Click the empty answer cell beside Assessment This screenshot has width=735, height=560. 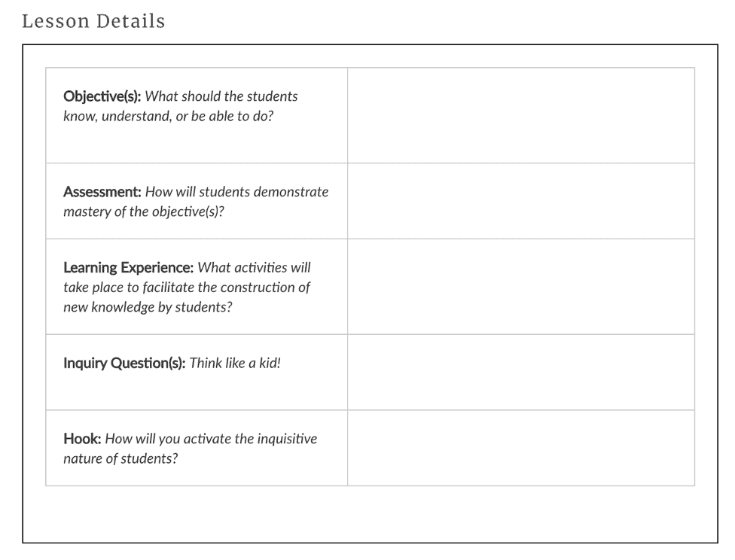pos(520,201)
